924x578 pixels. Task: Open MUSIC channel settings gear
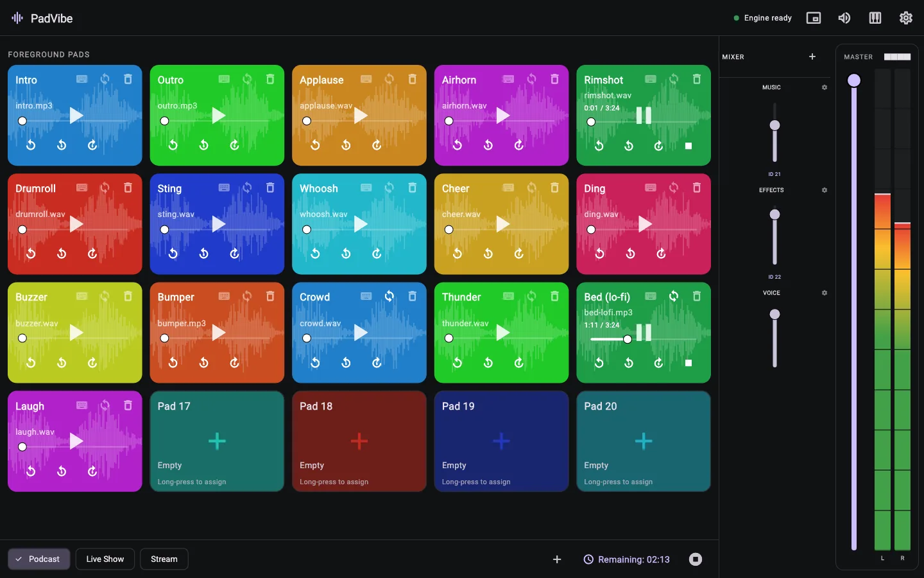[x=825, y=87]
